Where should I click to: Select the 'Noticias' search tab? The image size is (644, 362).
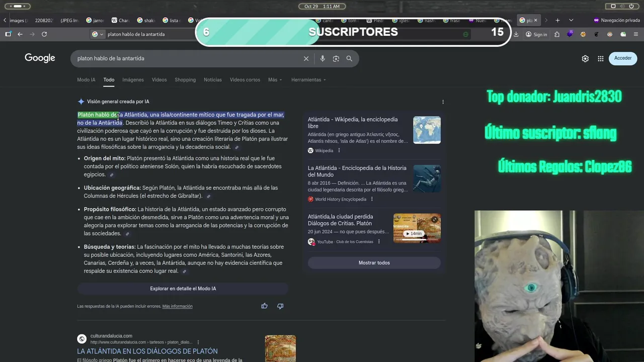click(213, 80)
